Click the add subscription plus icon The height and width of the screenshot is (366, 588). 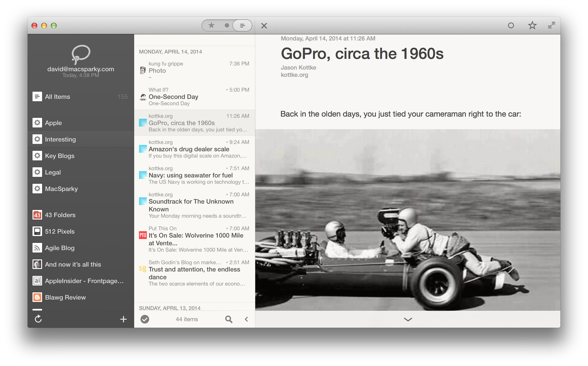point(124,319)
